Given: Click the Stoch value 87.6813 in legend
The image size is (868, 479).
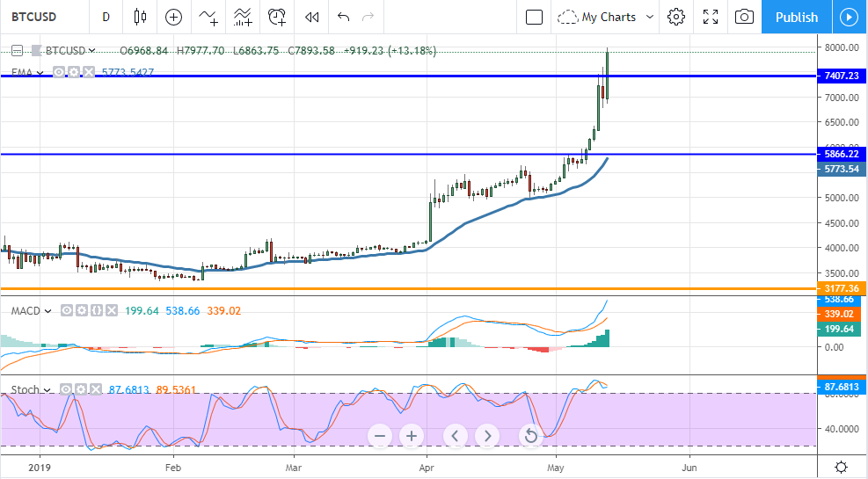Looking at the screenshot, I should (129, 390).
